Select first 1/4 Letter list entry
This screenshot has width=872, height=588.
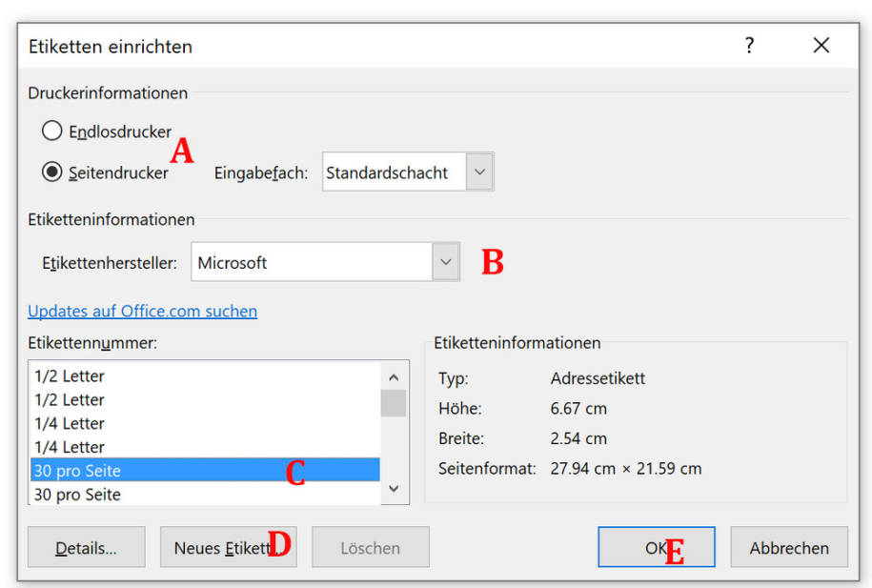pos(205,424)
